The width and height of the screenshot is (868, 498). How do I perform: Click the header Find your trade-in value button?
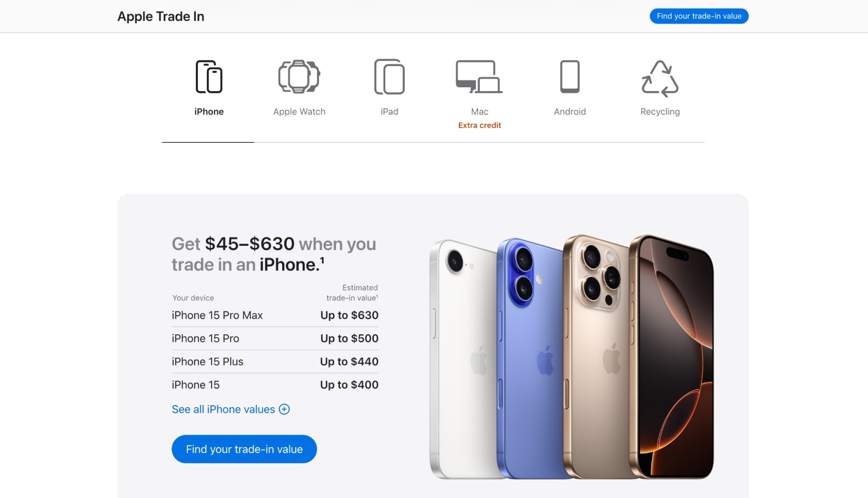click(699, 16)
